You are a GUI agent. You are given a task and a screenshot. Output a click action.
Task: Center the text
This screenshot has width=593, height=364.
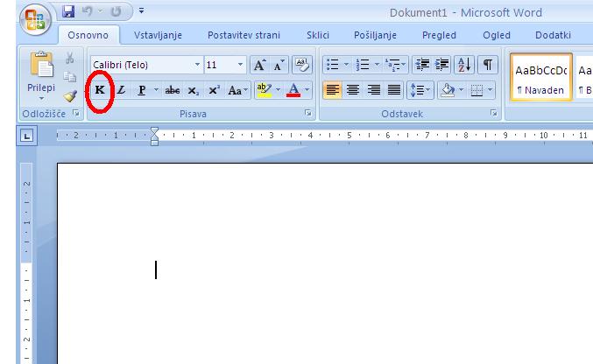(x=353, y=90)
